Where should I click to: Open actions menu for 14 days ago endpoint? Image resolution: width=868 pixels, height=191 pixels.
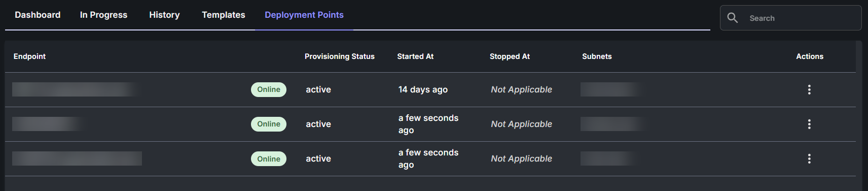click(809, 89)
